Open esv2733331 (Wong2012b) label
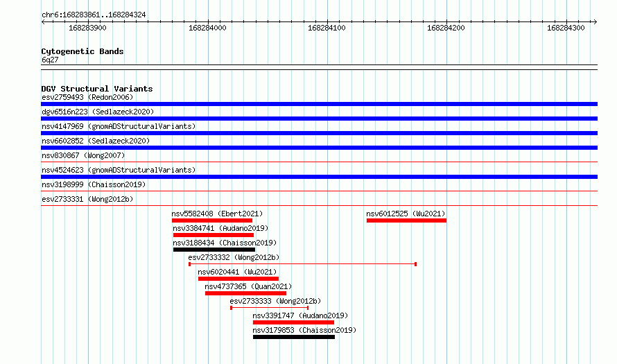This screenshot has width=617, height=364. [x=87, y=199]
